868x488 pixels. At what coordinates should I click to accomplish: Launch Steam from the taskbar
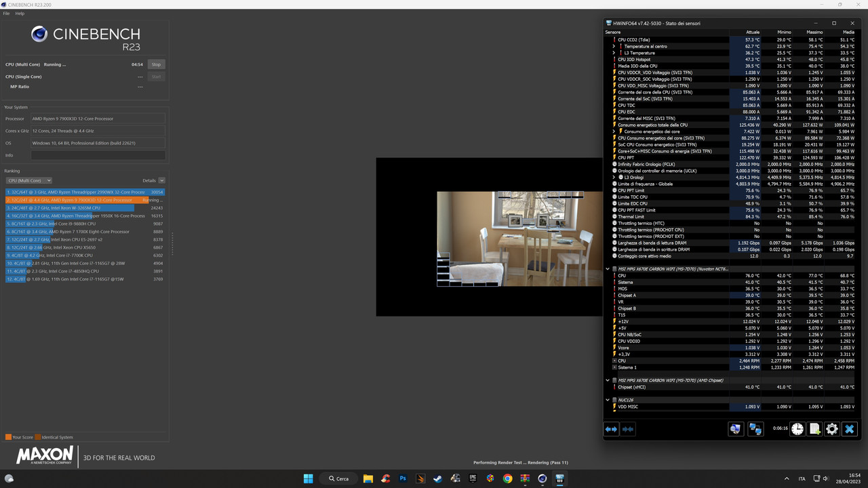(437, 479)
